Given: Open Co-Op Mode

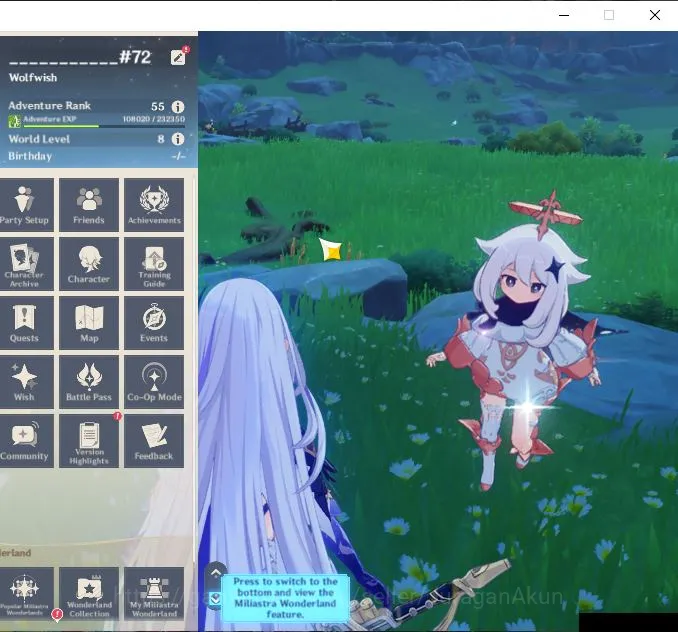Looking at the screenshot, I should 154,382.
